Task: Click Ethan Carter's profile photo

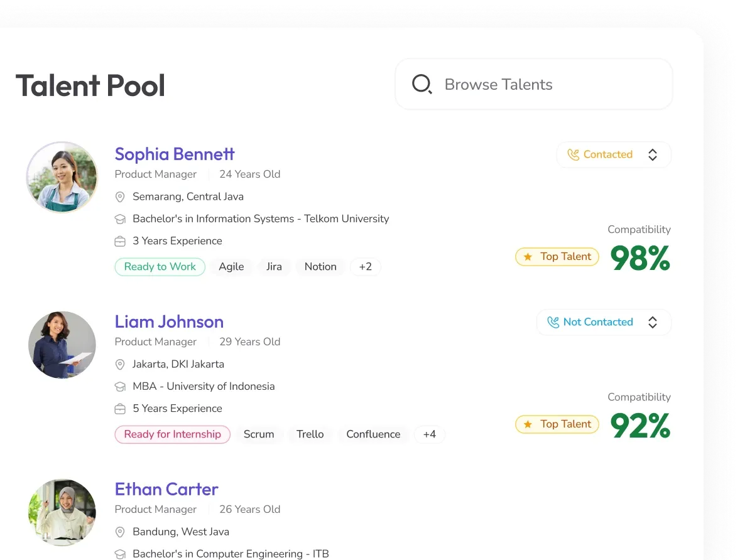Action: click(x=62, y=513)
